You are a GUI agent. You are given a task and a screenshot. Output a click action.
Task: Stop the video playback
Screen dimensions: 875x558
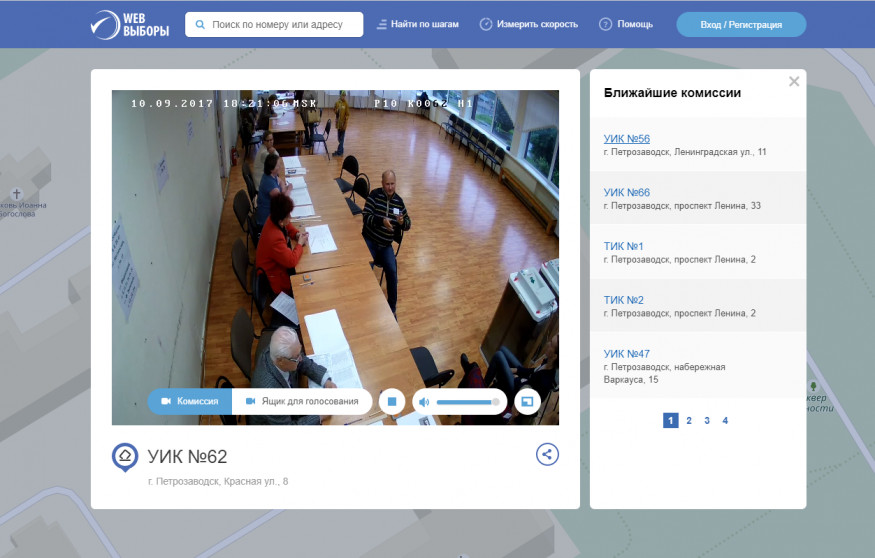pos(393,401)
